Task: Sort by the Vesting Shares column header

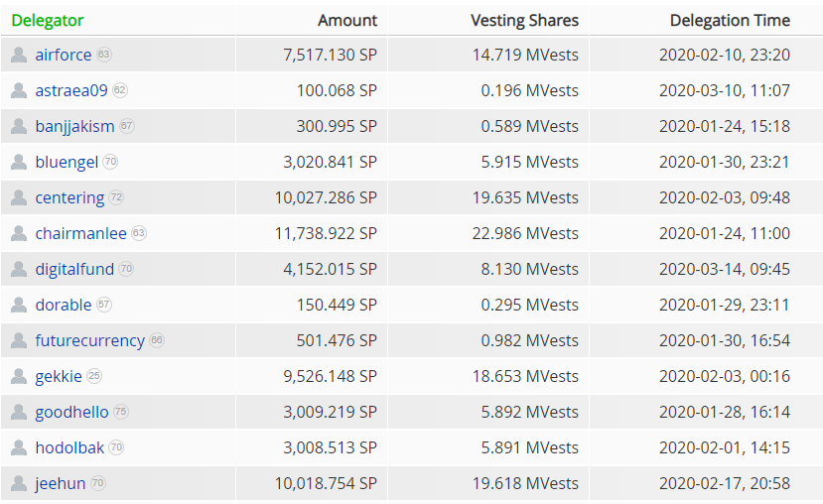Action: pos(524,20)
